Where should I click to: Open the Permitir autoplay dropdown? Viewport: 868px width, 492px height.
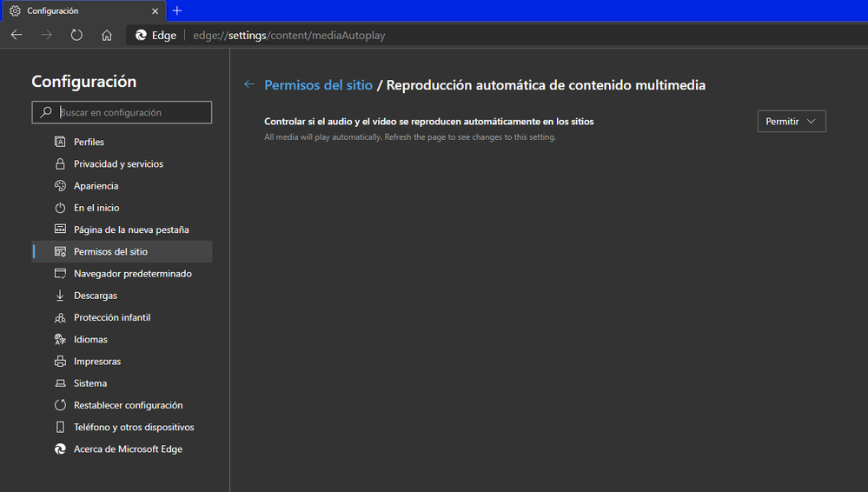click(791, 122)
